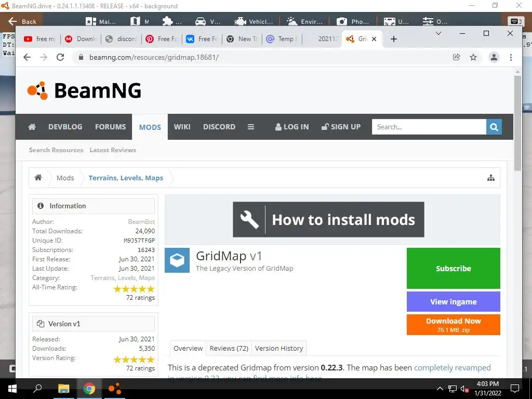Switch to the VK 'Free Fc' tab
Screen dimensions: 532x399
click(202, 39)
